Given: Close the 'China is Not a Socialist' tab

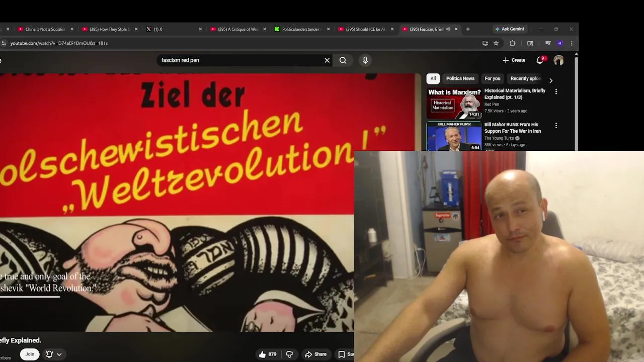Looking at the screenshot, I should pyautogui.click(x=72, y=29).
